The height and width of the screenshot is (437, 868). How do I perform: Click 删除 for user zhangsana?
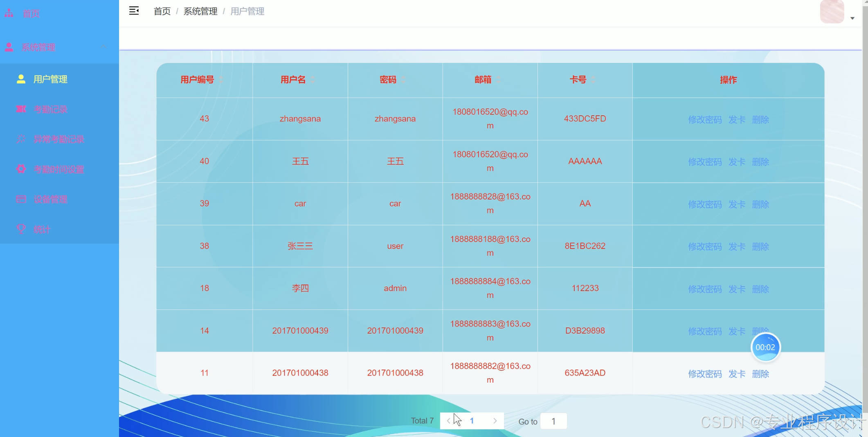(760, 119)
